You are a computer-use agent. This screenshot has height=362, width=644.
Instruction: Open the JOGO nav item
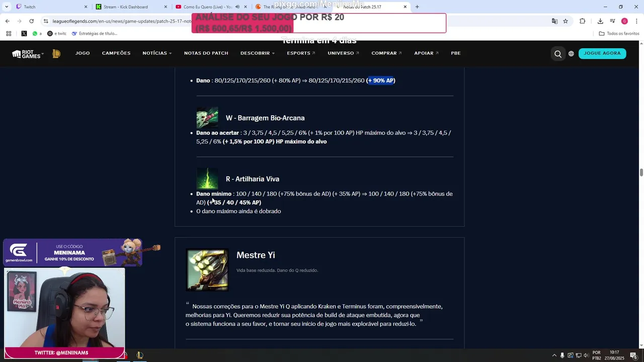tap(83, 53)
